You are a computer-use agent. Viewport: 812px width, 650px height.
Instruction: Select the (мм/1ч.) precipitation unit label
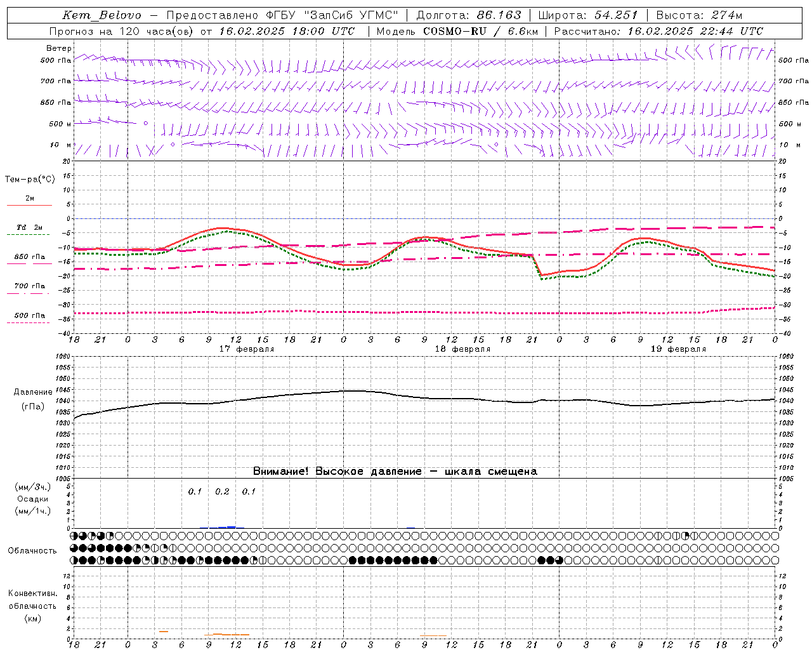click(x=33, y=511)
